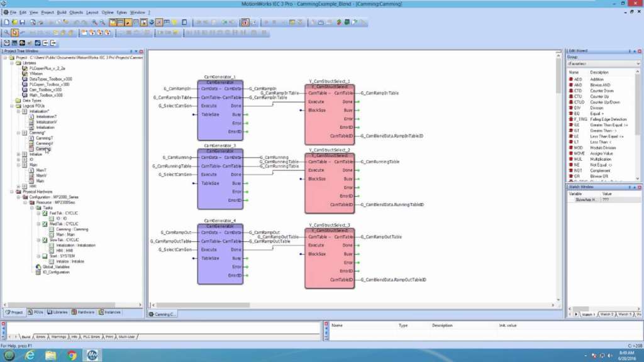The image size is (644, 362).
Task: Toggle the MedTsk CYCLIC task icon
Action: click(45, 224)
